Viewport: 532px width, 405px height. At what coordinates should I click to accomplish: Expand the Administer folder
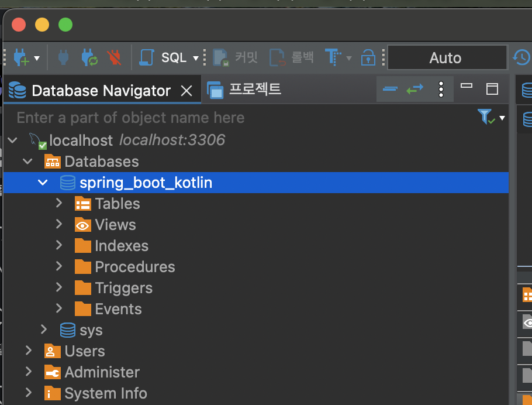29,372
